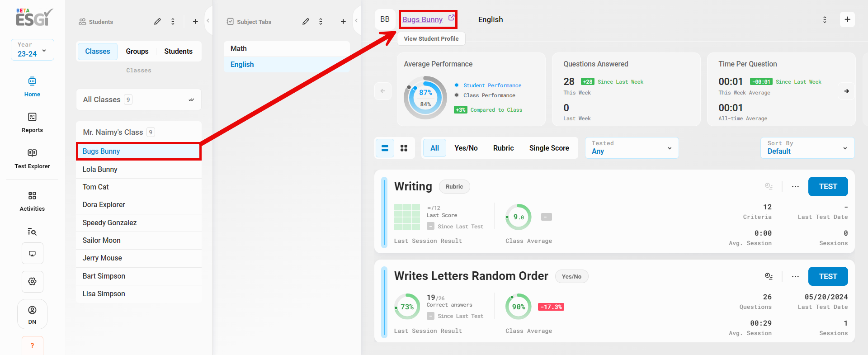868x355 pixels.
Task: Select Tom Cat in student list
Action: click(139, 187)
